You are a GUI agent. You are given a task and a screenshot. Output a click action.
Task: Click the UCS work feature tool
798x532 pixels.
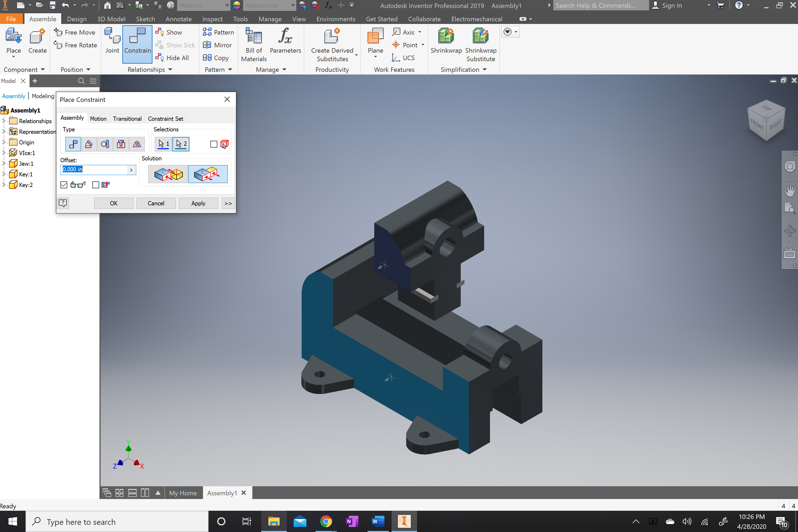[x=403, y=58]
